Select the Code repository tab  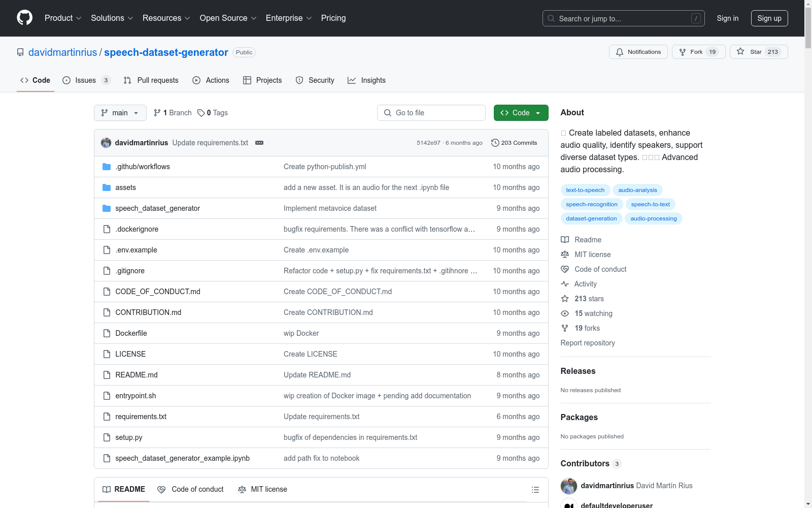click(x=36, y=80)
